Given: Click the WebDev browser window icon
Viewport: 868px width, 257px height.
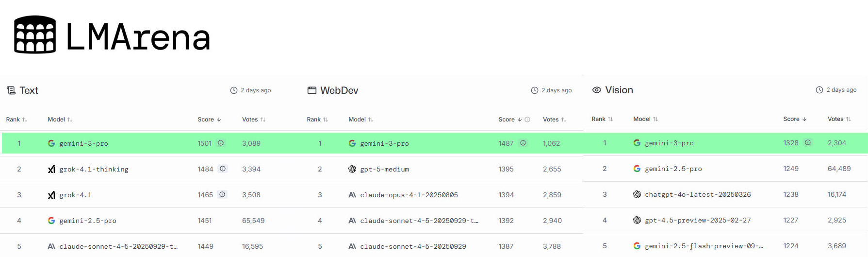Looking at the screenshot, I should tap(312, 90).
